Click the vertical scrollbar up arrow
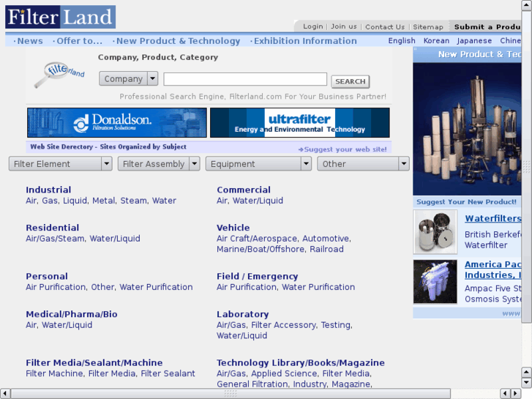This screenshot has height=399, width=532. 526,5
